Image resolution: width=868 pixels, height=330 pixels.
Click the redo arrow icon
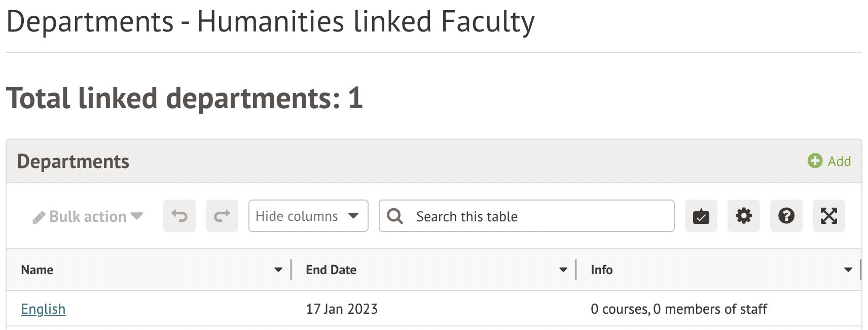[x=222, y=216]
